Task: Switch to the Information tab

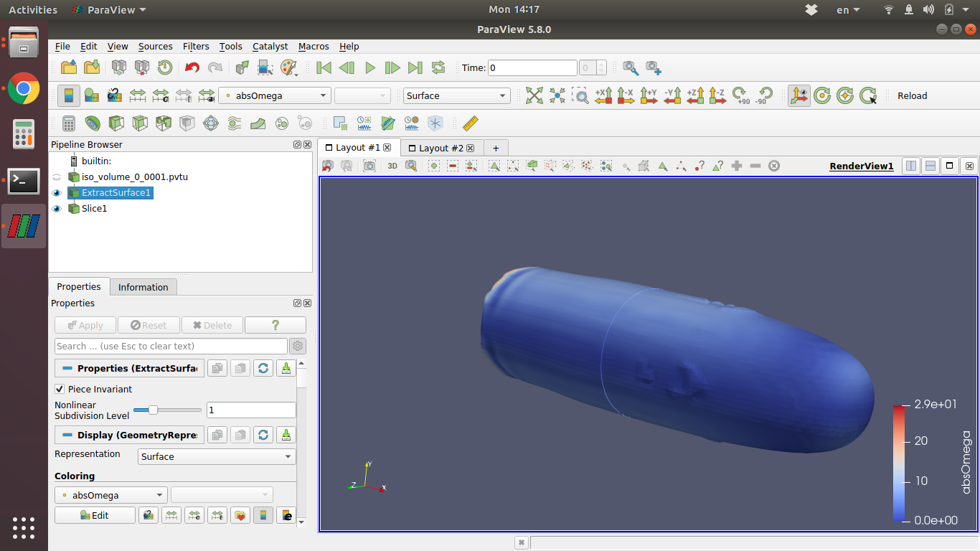Action: coord(143,287)
